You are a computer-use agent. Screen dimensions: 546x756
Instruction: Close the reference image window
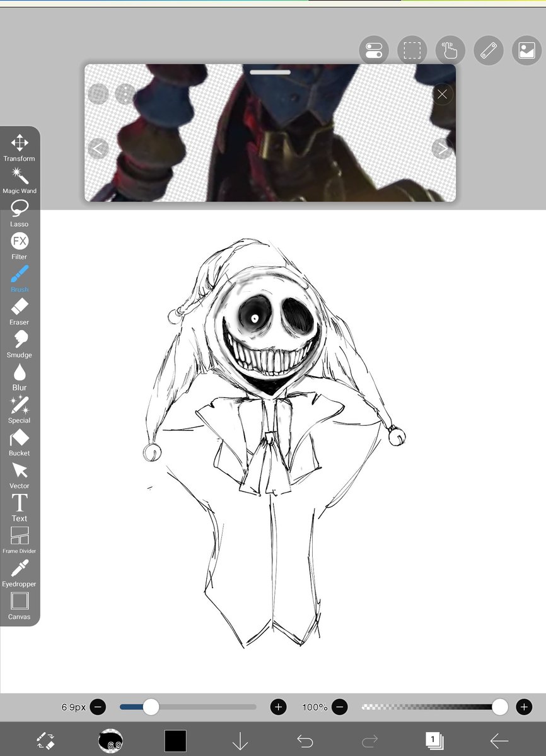coord(442,94)
